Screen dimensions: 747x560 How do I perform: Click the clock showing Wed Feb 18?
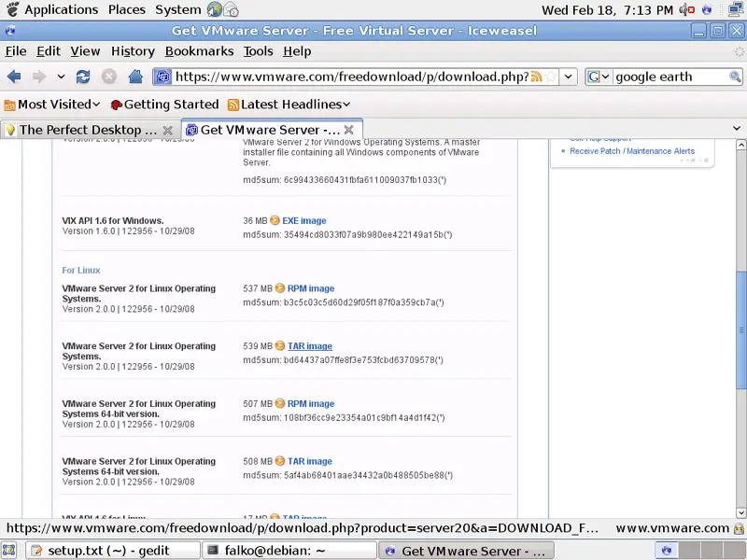(x=608, y=10)
